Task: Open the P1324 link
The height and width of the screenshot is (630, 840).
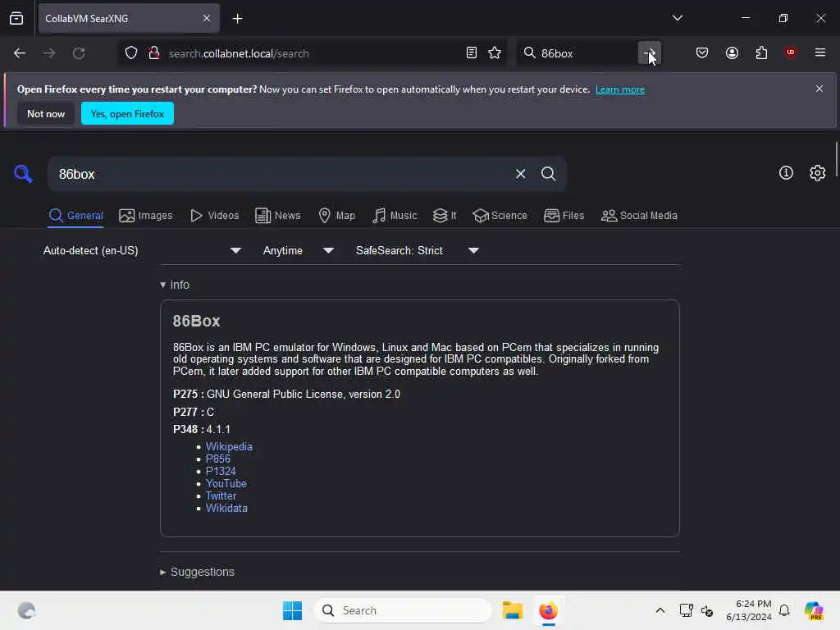Action: point(221,471)
